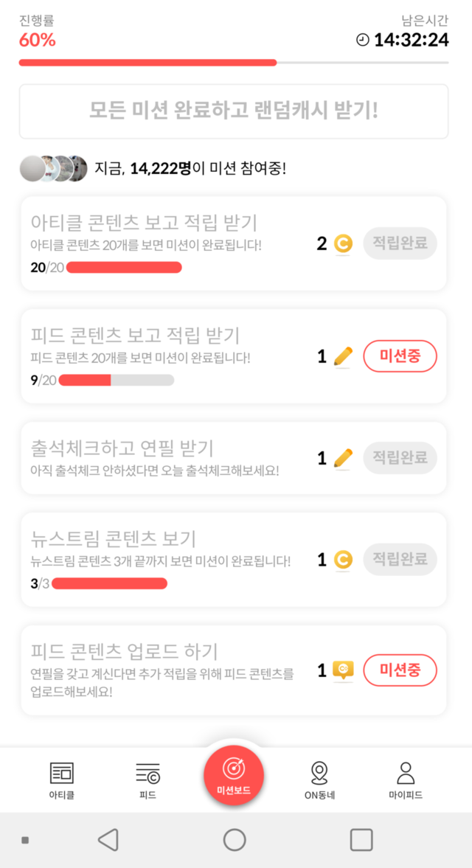The image size is (472, 868).
Task: Open the 아티클 tab icon
Action: pyautogui.click(x=61, y=774)
